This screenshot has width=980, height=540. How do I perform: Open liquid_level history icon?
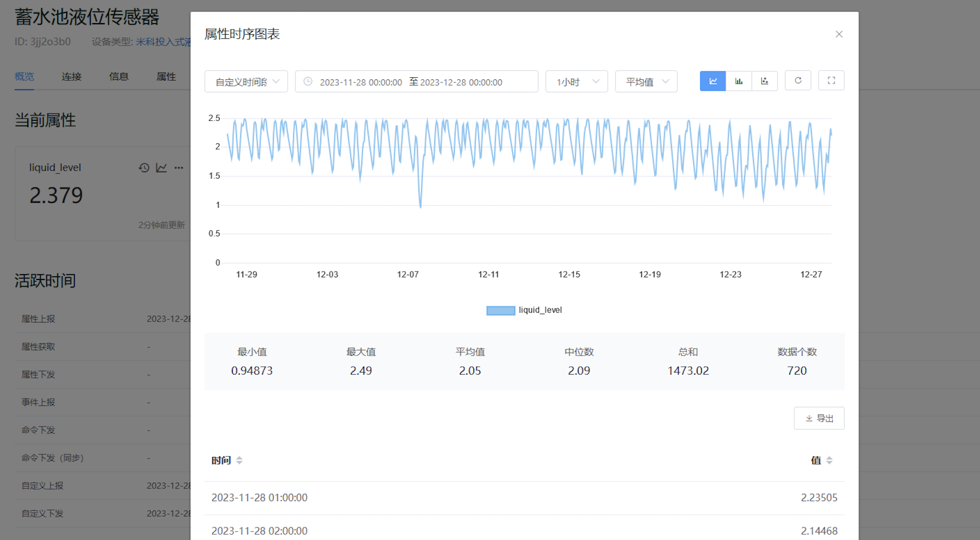pyautogui.click(x=144, y=168)
